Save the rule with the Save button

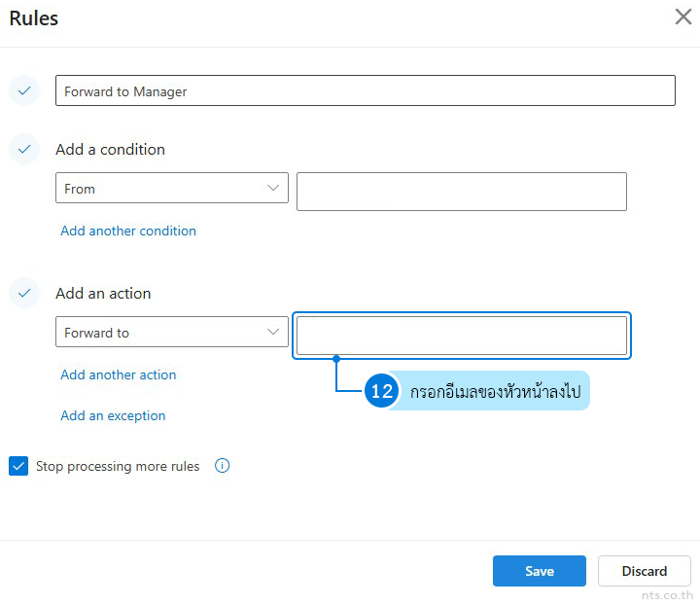pyautogui.click(x=540, y=571)
